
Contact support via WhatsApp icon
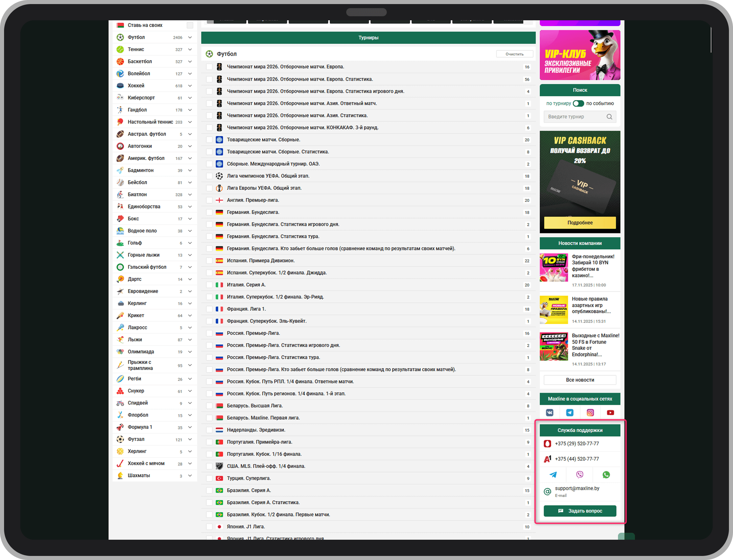coord(606,474)
